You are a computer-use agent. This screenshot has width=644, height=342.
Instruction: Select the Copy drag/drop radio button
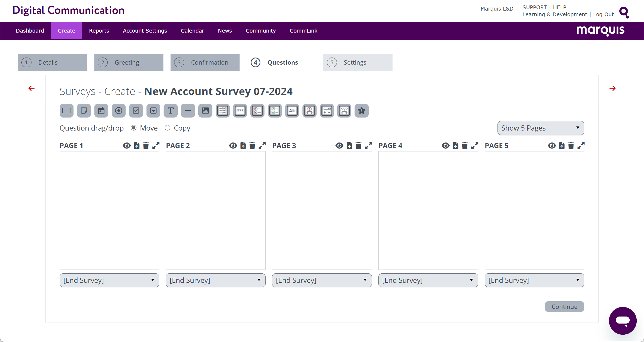click(x=167, y=128)
